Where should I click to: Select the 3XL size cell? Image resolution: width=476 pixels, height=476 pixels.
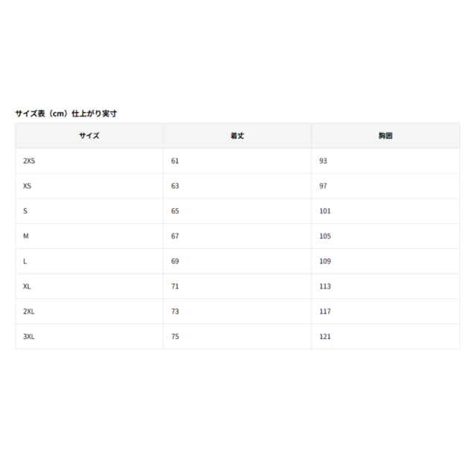click(x=89, y=336)
